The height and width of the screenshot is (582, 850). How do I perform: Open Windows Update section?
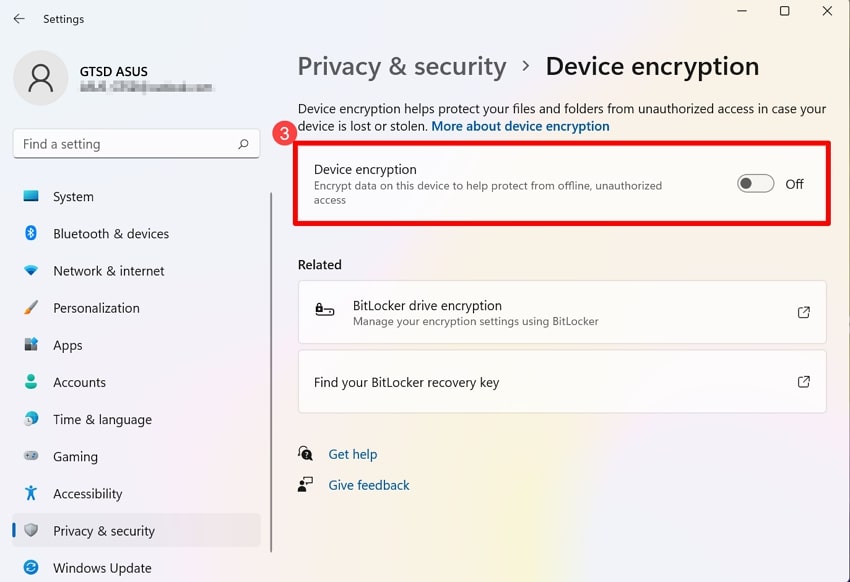(101, 567)
